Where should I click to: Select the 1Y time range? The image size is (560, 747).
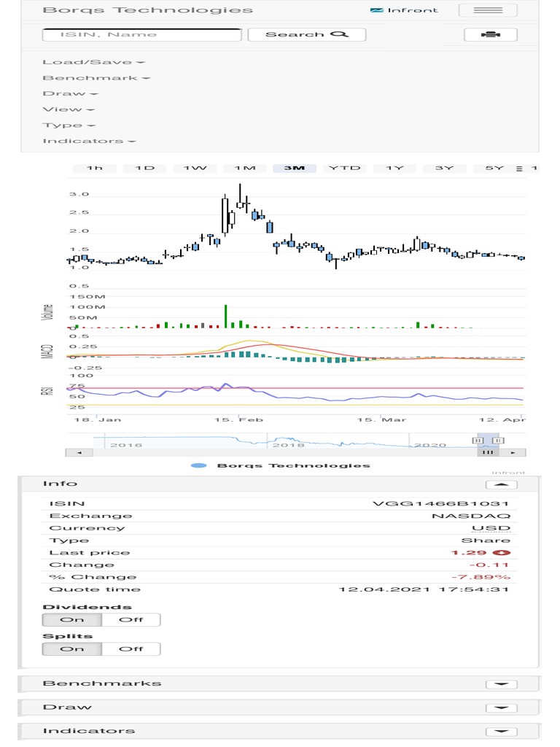(394, 169)
